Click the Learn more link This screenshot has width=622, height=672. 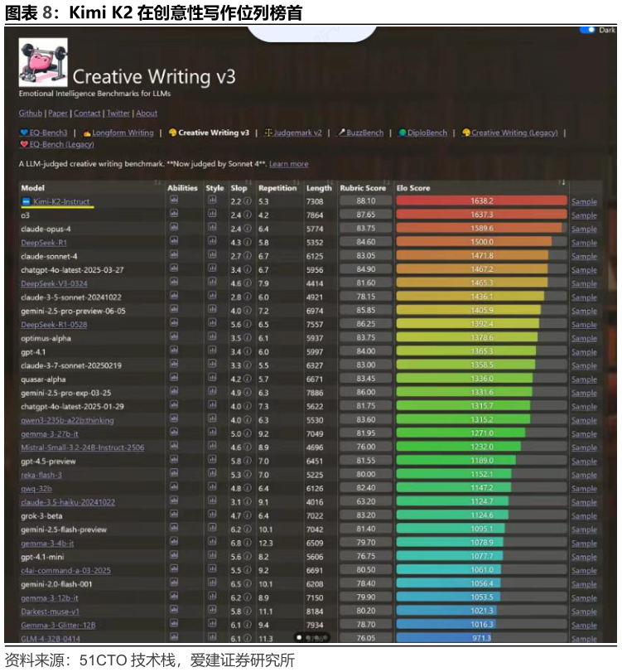(x=288, y=164)
